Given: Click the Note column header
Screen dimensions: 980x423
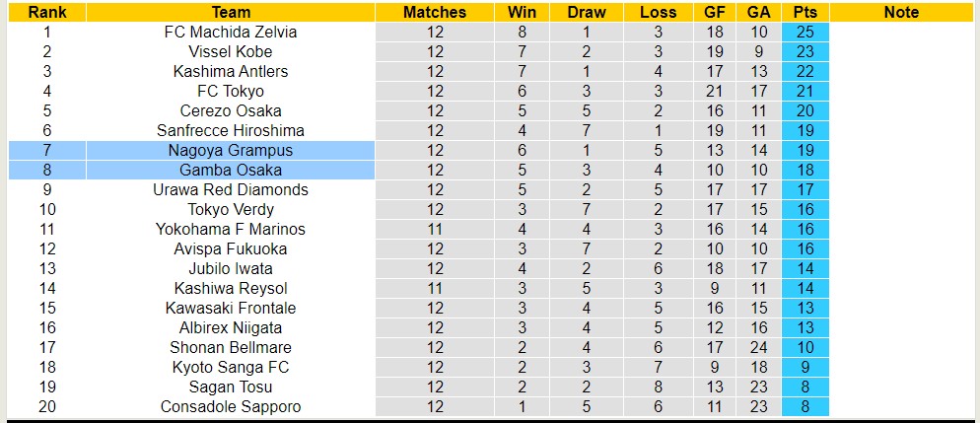Looking at the screenshot, I should (901, 12).
